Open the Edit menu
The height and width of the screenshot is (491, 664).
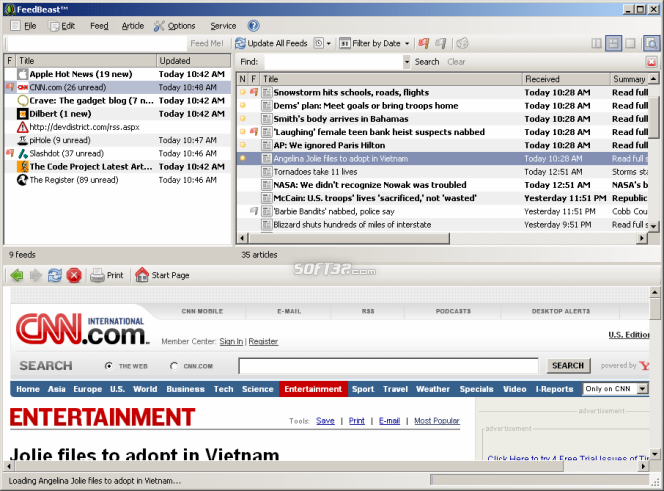[62, 26]
